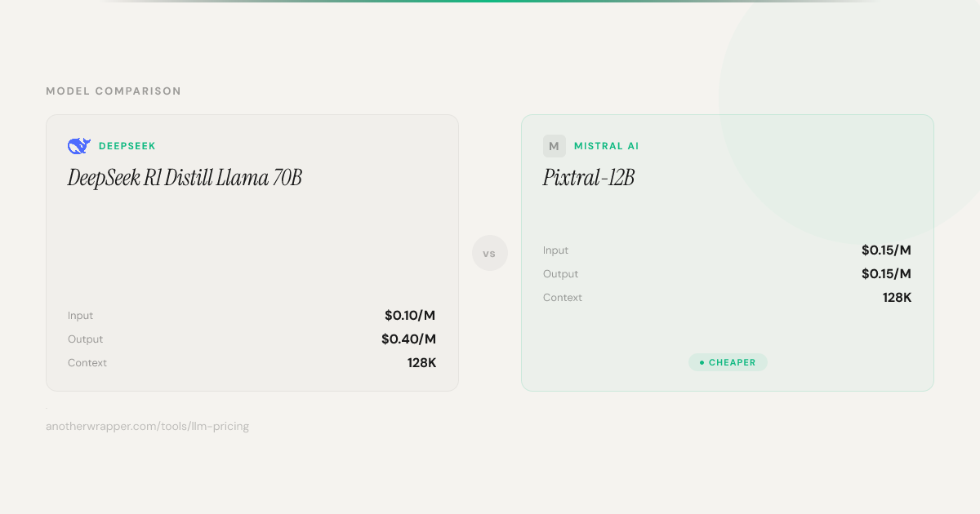
Task: Click the green dot in the Cheaper badge
Action: click(x=702, y=362)
